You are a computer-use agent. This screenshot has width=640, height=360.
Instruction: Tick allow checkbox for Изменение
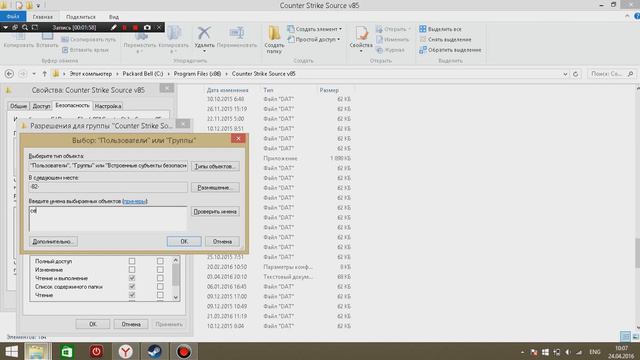click(132, 269)
